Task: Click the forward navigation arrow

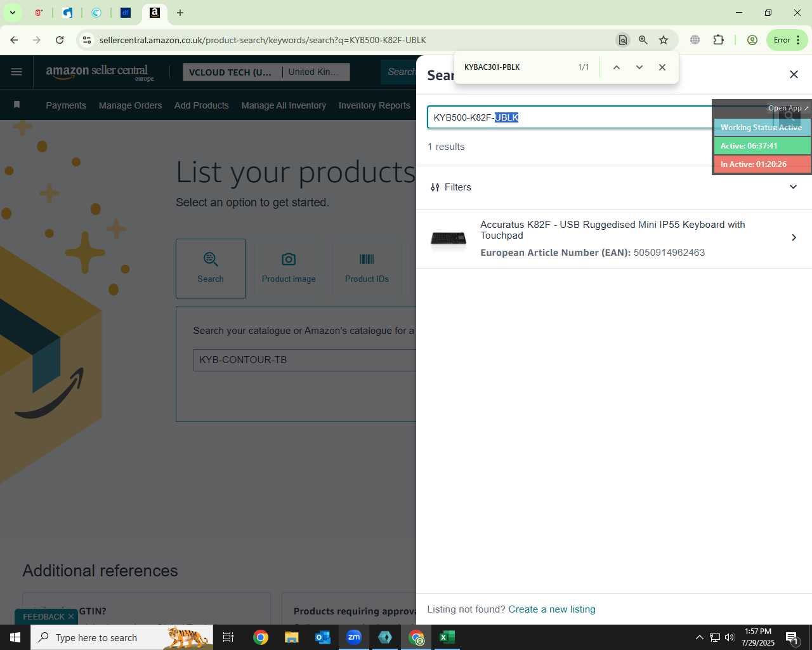Action: [x=37, y=40]
